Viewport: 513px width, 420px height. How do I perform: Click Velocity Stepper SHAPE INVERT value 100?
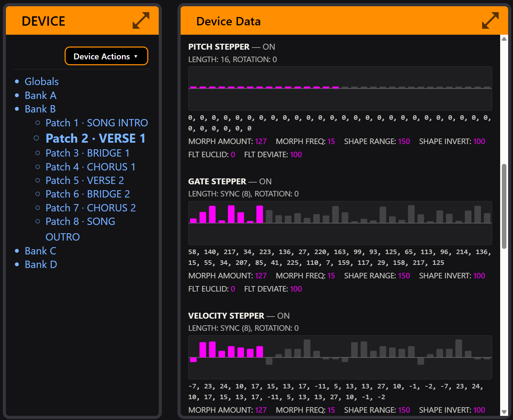(479, 410)
